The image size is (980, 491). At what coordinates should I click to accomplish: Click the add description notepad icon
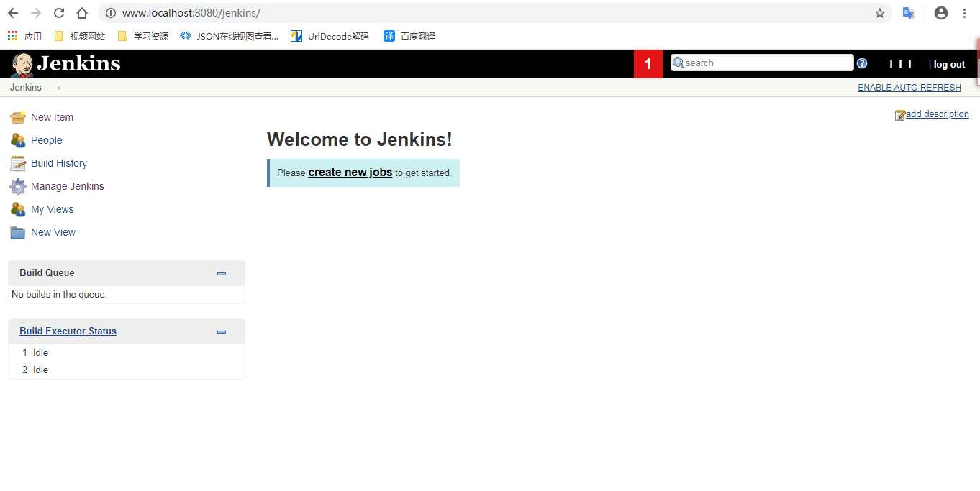click(x=899, y=115)
